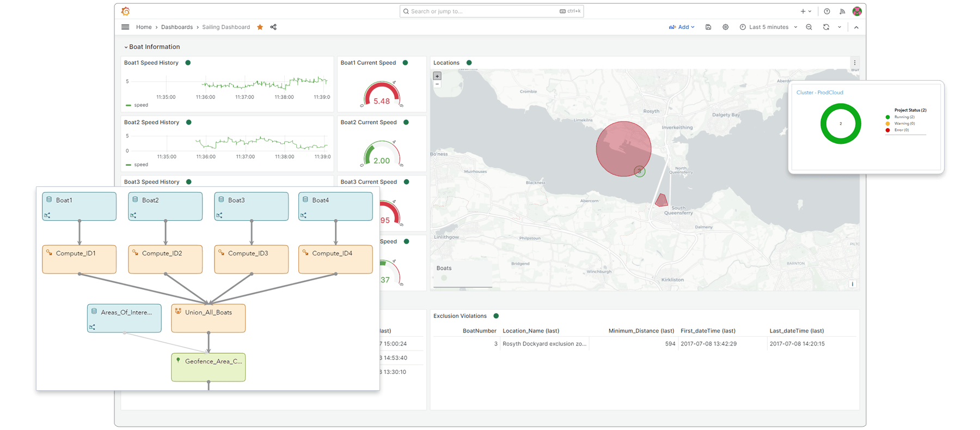
Task: Sort table by Minimum_Distance (last) column
Action: 641,331
